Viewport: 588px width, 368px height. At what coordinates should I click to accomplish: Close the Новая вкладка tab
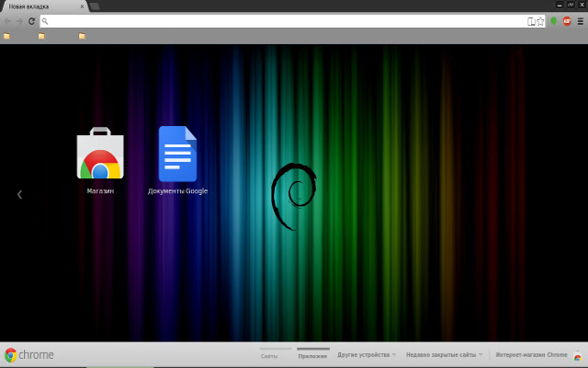point(82,6)
